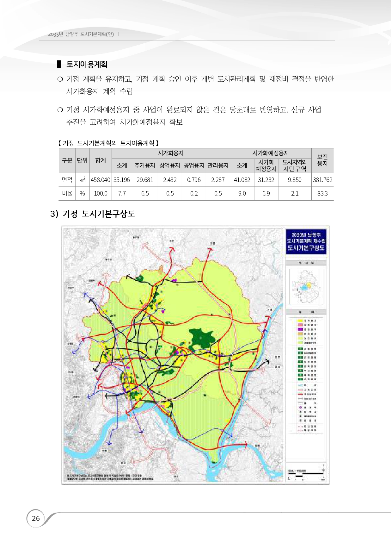Click the "주거용지" column header
392x555 pixels.
145,165
